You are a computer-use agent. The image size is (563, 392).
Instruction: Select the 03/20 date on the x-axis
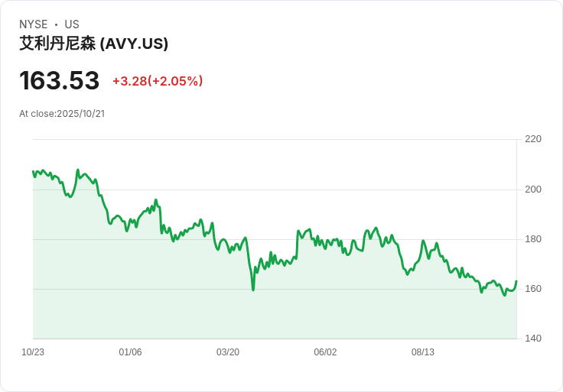[x=228, y=352]
